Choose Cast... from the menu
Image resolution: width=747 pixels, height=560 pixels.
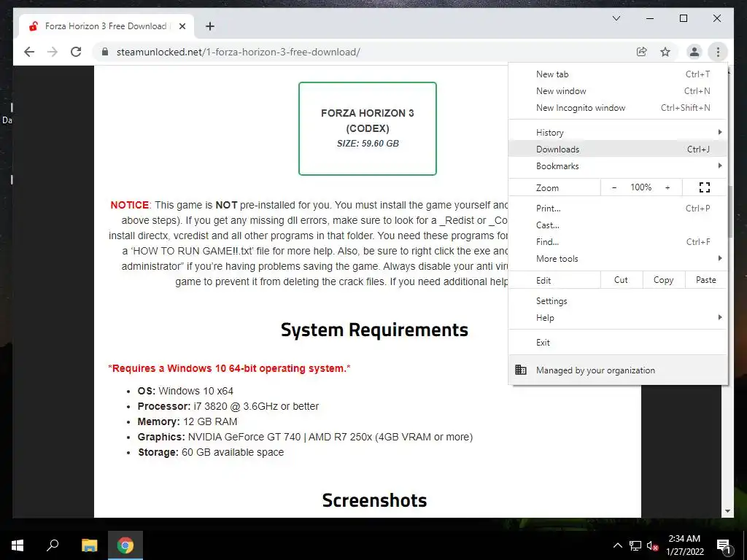618,225
